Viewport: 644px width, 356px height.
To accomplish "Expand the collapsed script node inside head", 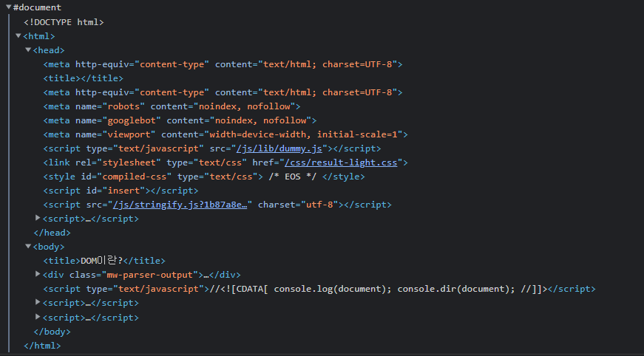I will (x=38, y=218).
